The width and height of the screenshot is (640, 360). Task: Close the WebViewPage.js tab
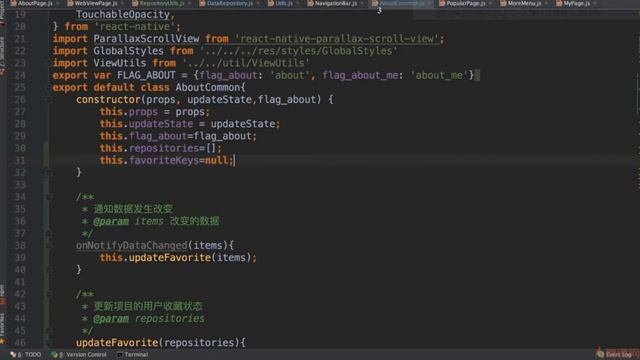[122, 3]
